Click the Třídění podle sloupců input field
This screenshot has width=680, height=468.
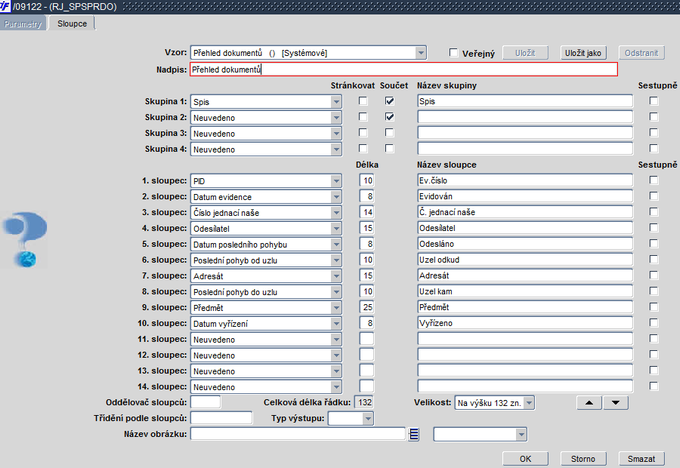(221, 418)
